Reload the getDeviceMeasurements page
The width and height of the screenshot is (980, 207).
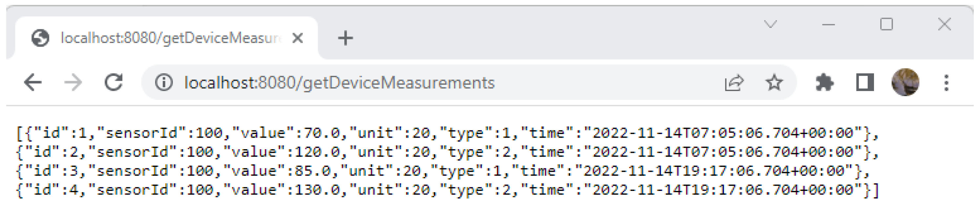click(113, 82)
